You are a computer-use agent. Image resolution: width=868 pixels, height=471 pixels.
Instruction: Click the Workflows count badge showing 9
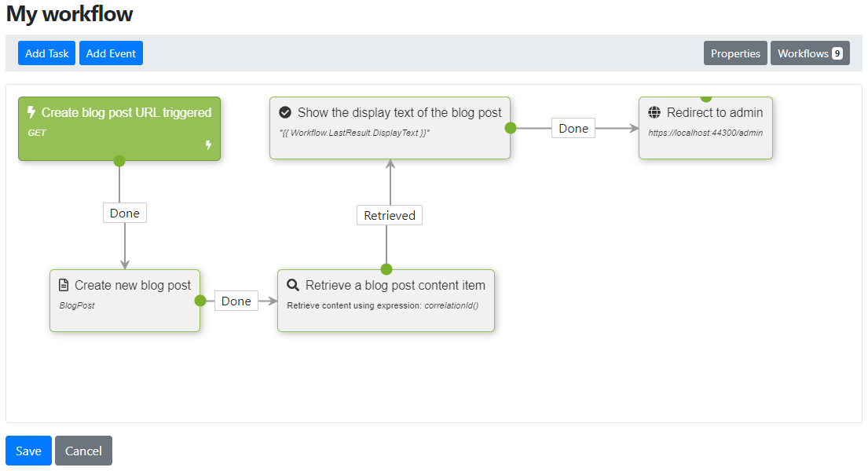tap(837, 53)
